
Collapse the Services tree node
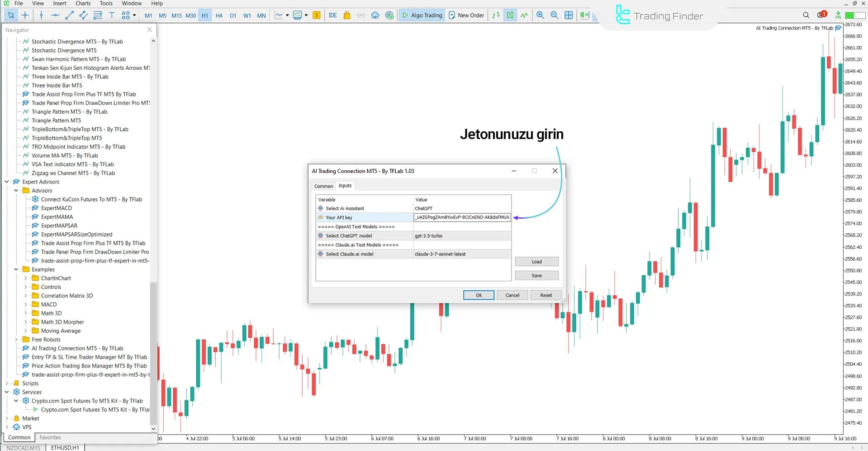[x=7, y=392]
